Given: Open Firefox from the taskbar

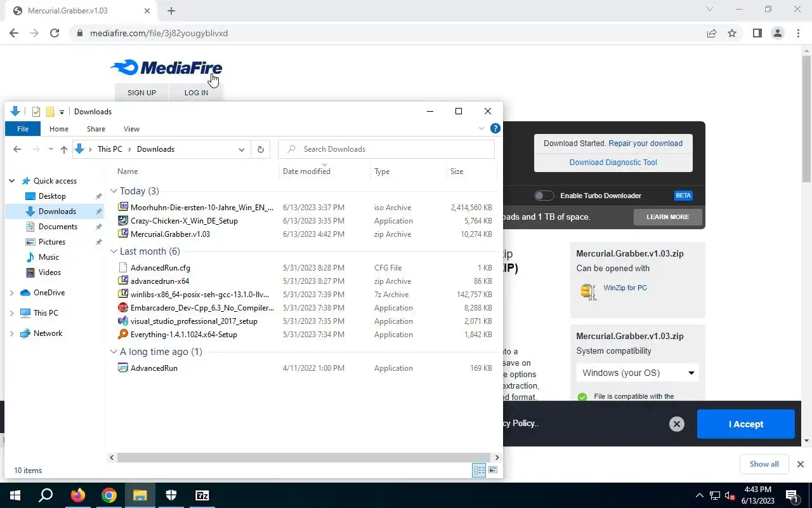Looking at the screenshot, I should coord(78,495).
